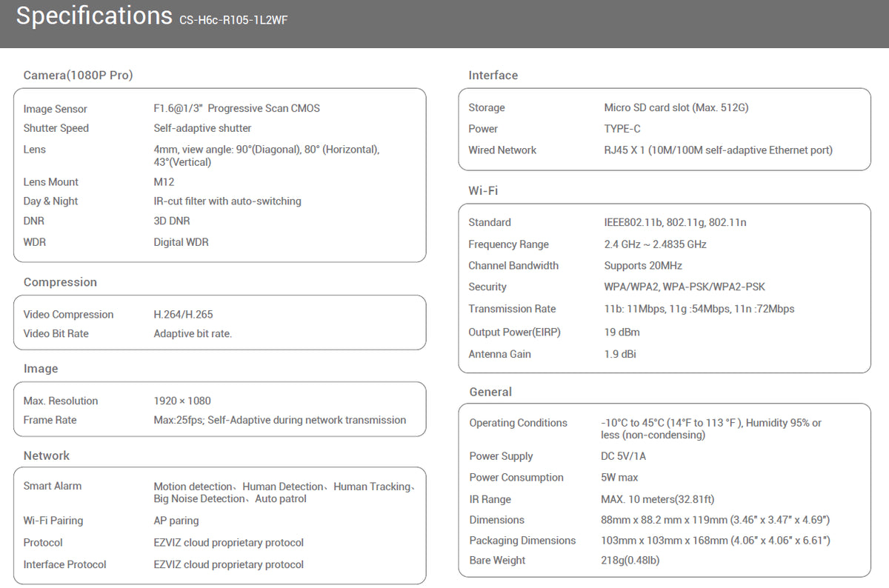Screen dimensions: 889x588
Task: Select the Bare Weight 218g value
Action: tap(630, 561)
